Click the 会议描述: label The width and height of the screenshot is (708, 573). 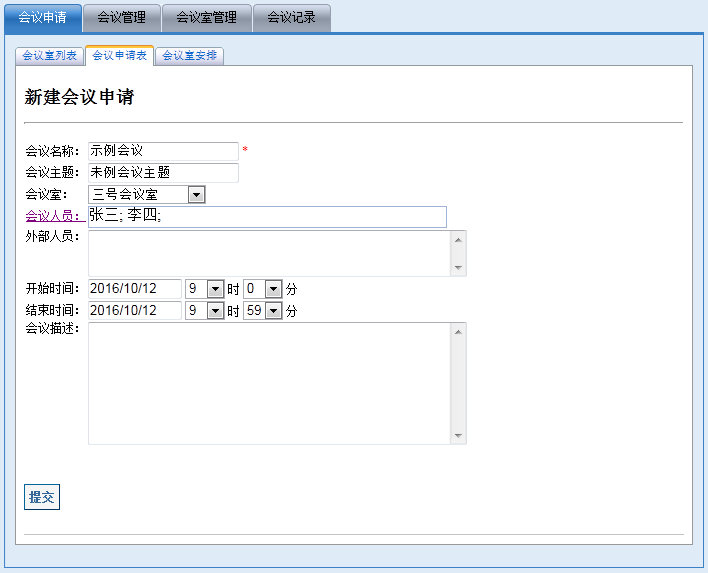point(52,328)
